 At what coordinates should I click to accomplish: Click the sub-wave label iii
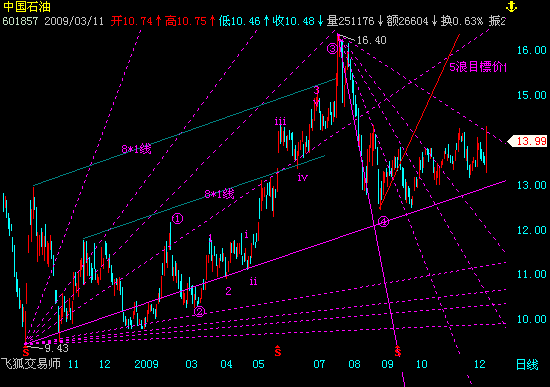(280, 121)
